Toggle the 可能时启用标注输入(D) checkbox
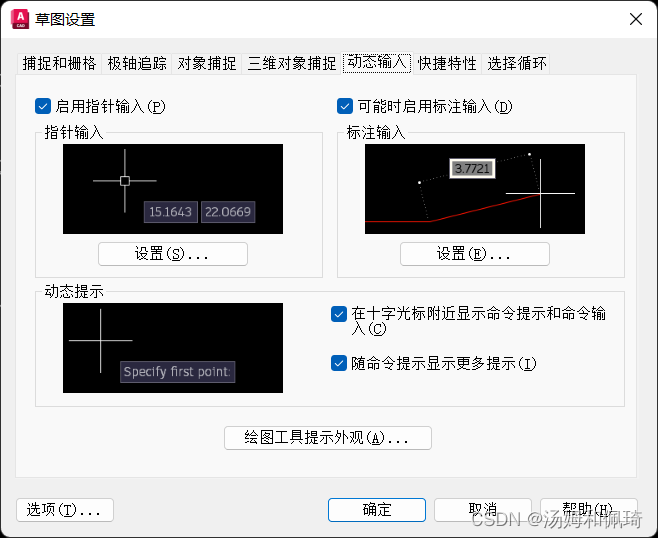The height and width of the screenshot is (538, 658). (345, 106)
